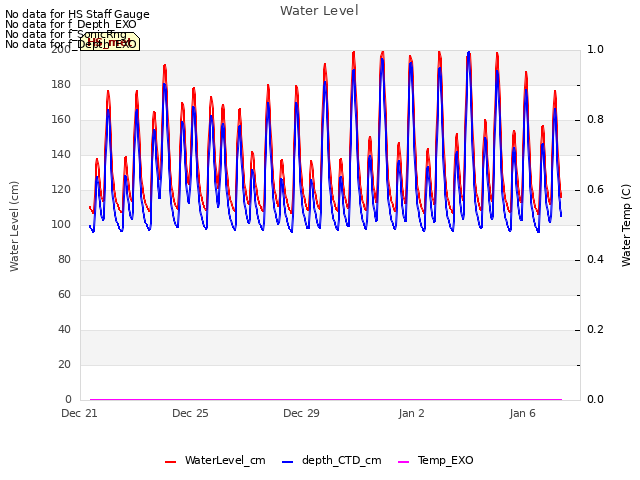This screenshot has width=640, height=480.
Task: Click the 0.2 right-axis tick label
Action: point(595,329)
